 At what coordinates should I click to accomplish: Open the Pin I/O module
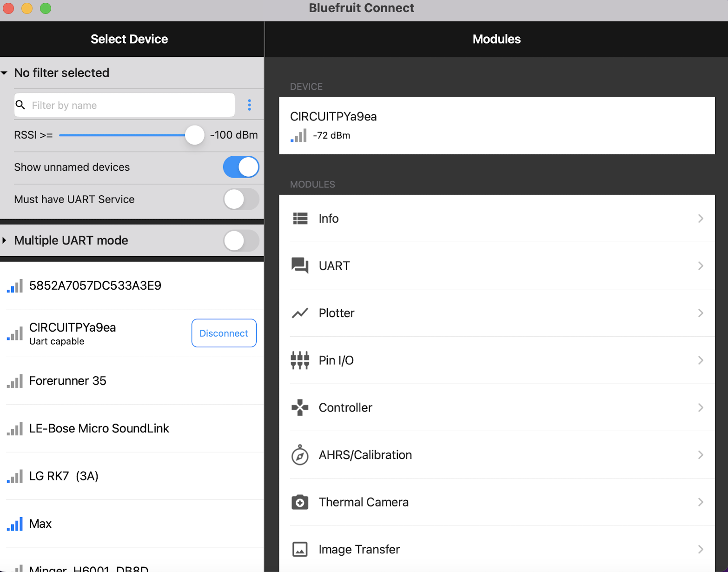497,360
